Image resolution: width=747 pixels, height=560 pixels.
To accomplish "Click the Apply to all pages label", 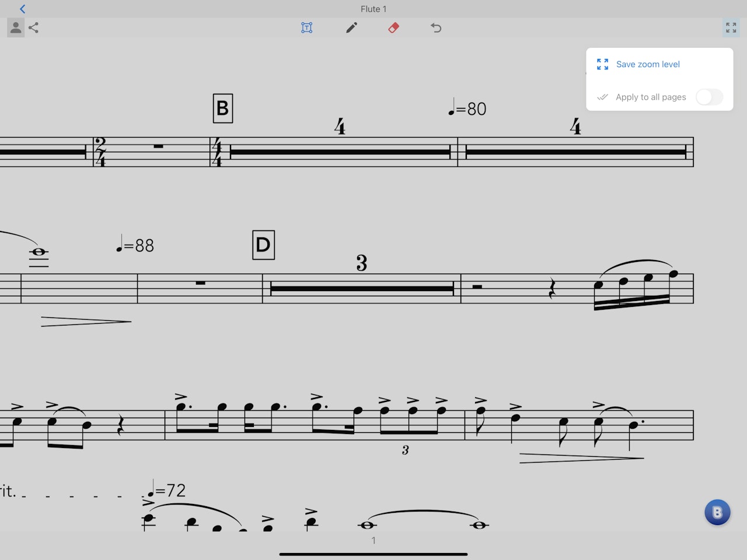I will (651, 97).
